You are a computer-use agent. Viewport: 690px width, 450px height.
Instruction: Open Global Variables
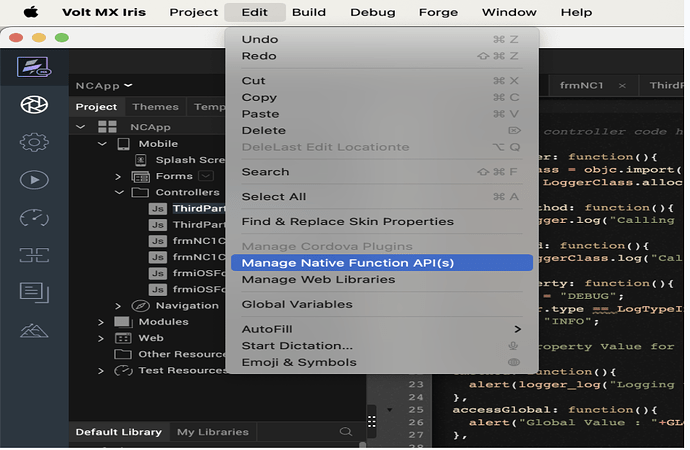click(382, 304)
